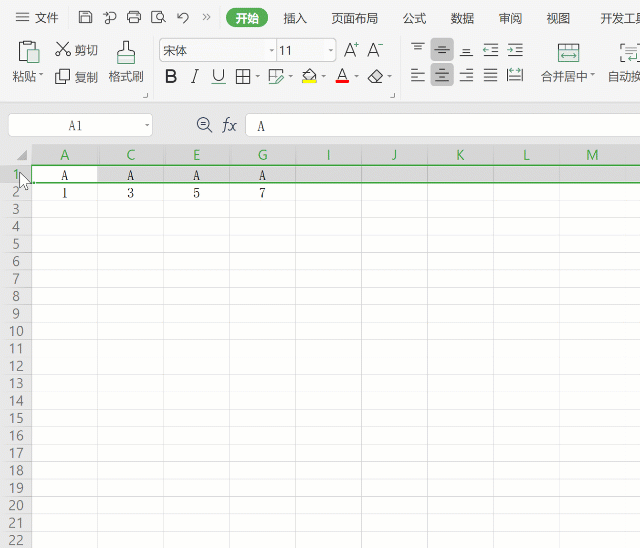Set bottom vertical alignment
This screenshot has width=640, height=548.
(466, 50)
